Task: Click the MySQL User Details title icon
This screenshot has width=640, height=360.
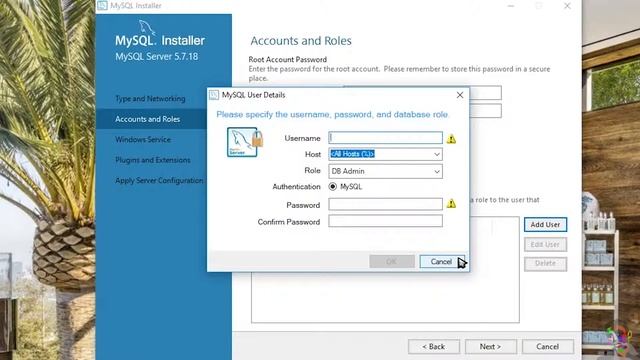Action: [x=214, y=95]
